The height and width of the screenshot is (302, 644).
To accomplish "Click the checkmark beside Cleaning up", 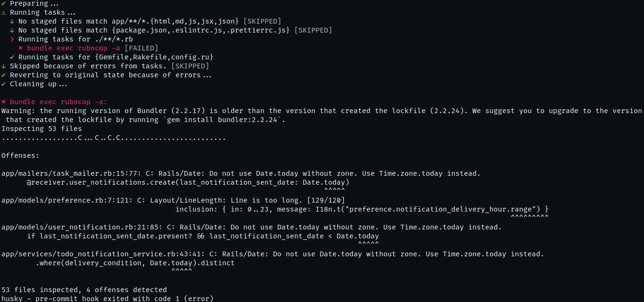I will [3, 84].
